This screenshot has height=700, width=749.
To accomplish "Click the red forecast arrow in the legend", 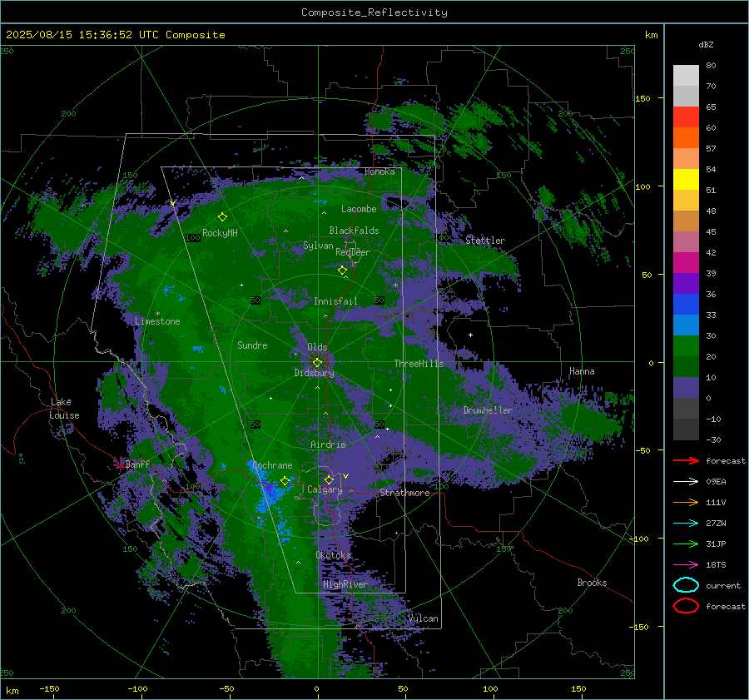I will click(x=686, y=460).
